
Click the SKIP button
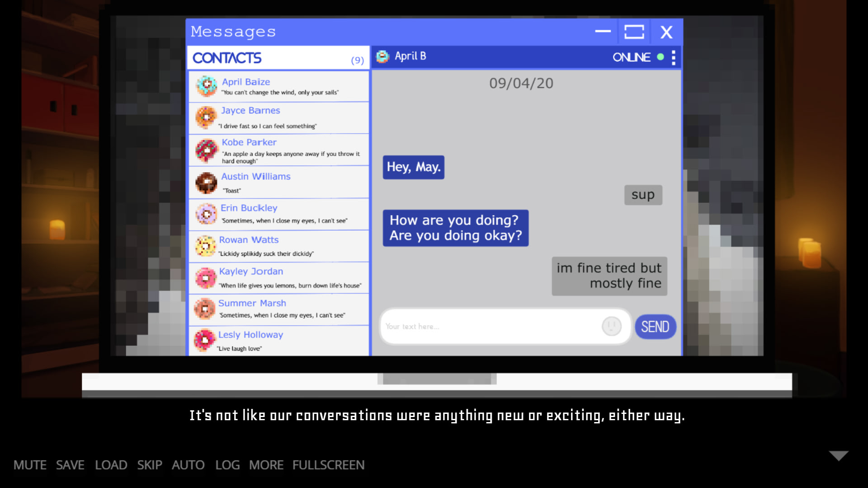[x=150, y=465]
